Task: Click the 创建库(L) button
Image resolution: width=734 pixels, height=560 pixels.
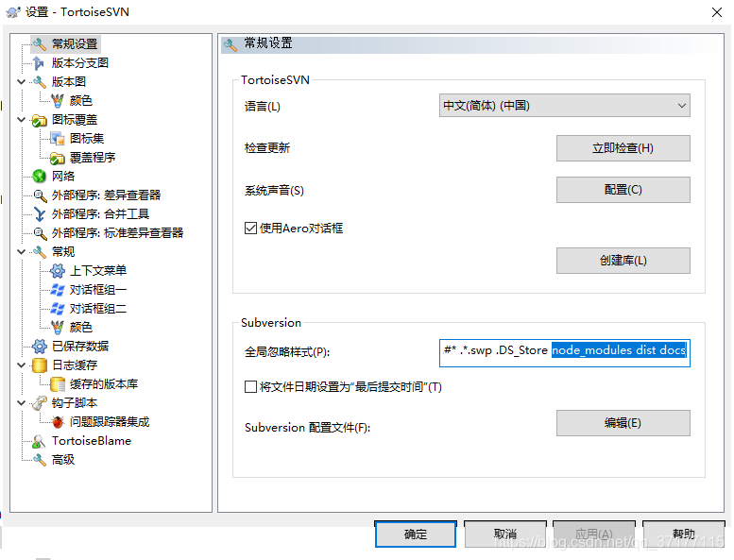Action: pos(623,261)
